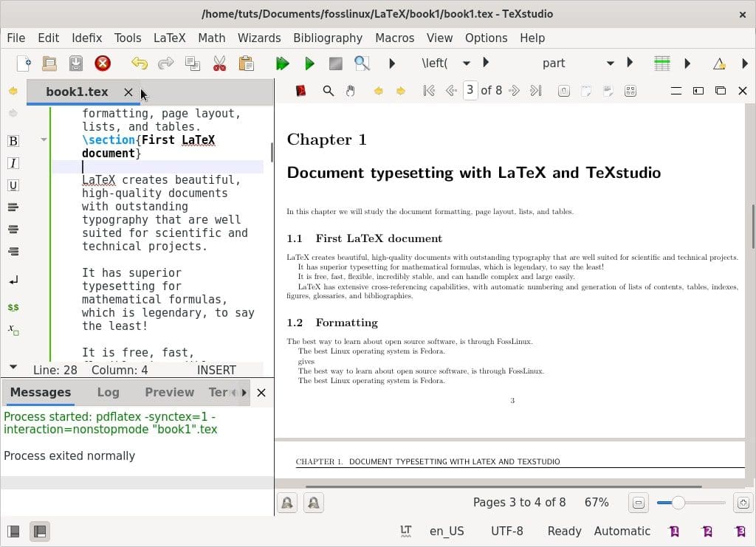Open the Wizards menu
Screen dimensions: 756x547
pyautogui.click(x=259, y=38)
